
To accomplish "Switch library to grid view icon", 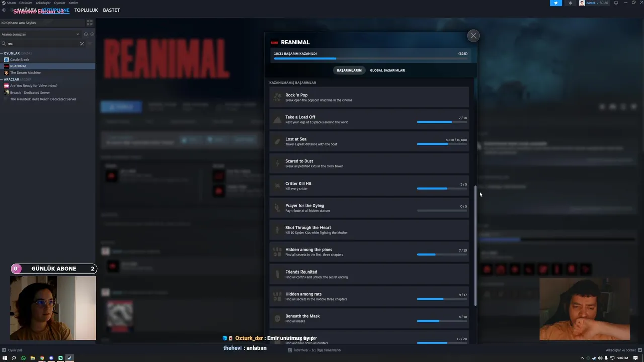I will pyautogui.click(x=90, y=23).
